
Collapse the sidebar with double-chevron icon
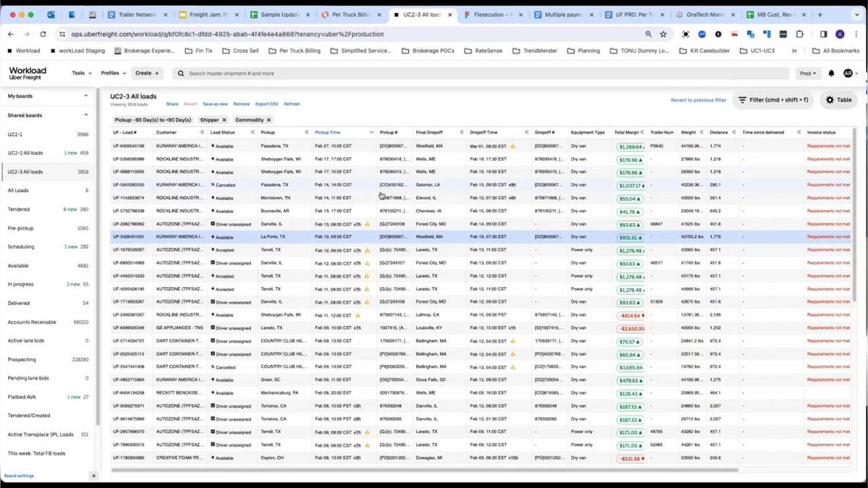(x=93, y=476)
